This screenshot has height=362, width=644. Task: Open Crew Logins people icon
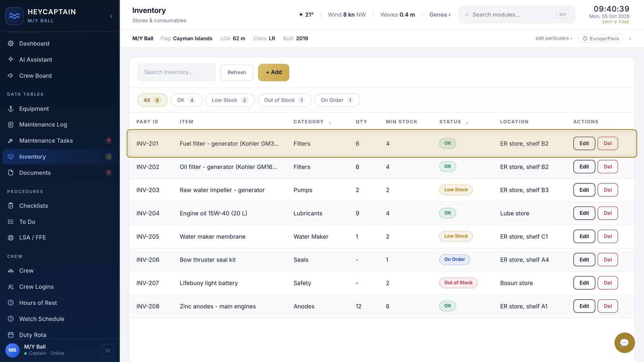point(11,287)
